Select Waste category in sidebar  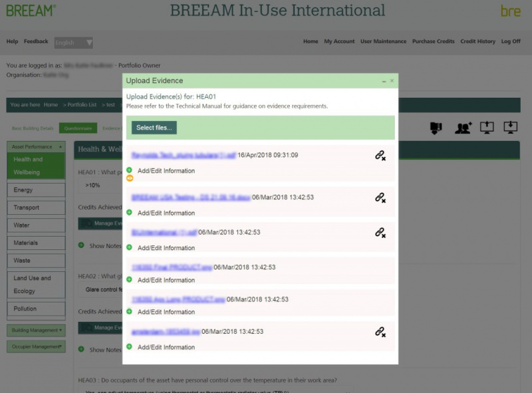pyautogui.click(x=36, y=261)
